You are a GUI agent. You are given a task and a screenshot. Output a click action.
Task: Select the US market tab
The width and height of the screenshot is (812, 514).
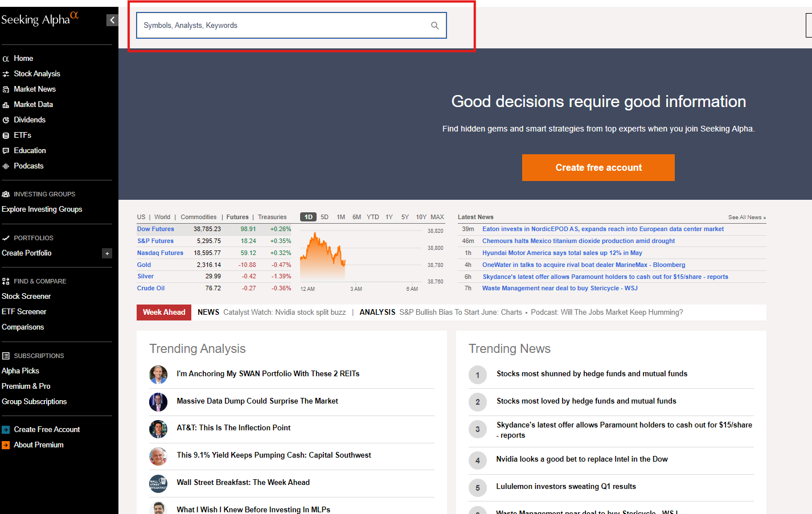141,217
